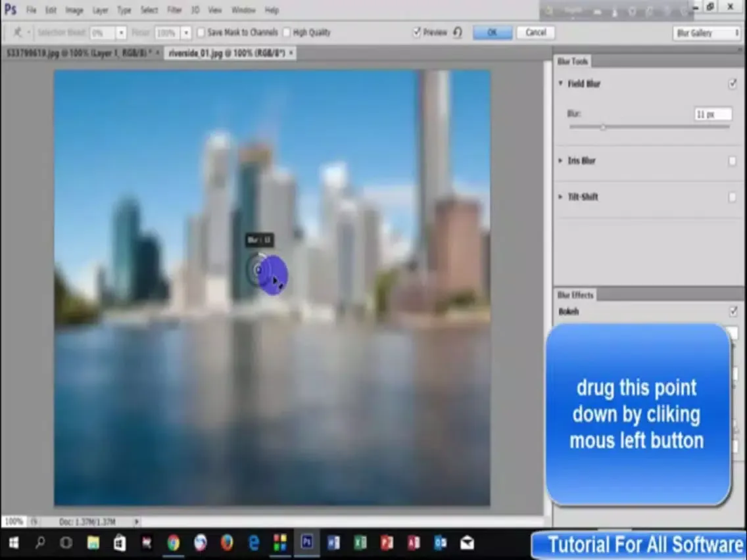747x560 pixels.
Task: Open the Mail app from the taskbar
Action: (x=467, y=543)
